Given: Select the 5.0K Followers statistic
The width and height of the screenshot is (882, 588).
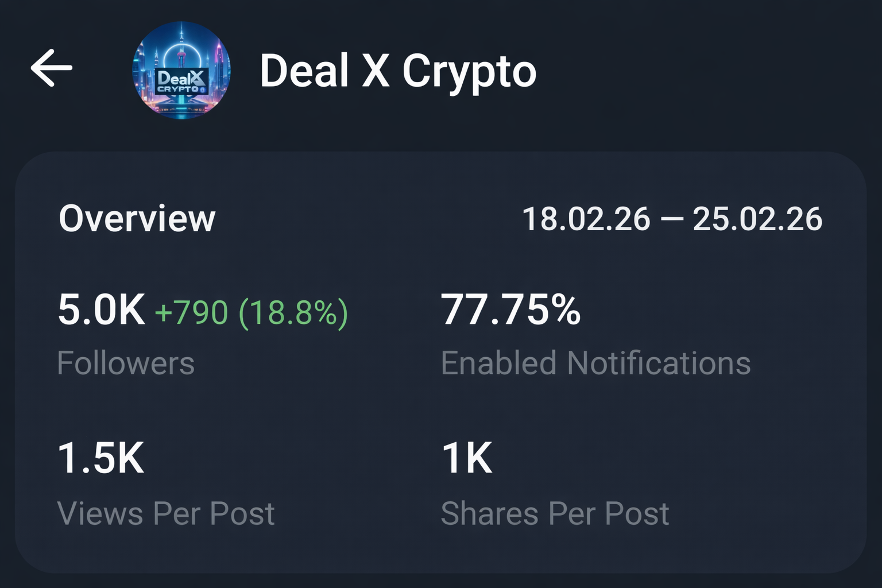Looking at the screenshot, I should click(x=102, y=310).
